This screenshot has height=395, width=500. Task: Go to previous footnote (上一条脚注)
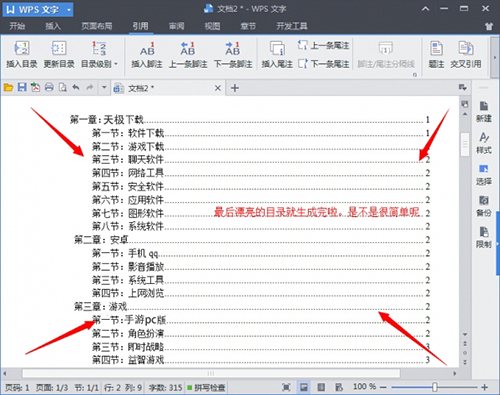coord(188,55)
